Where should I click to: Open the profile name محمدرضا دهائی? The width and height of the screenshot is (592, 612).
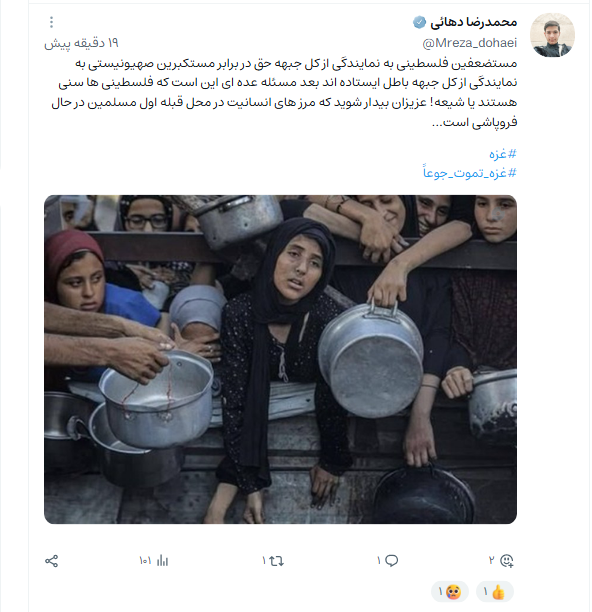point(473,22)
